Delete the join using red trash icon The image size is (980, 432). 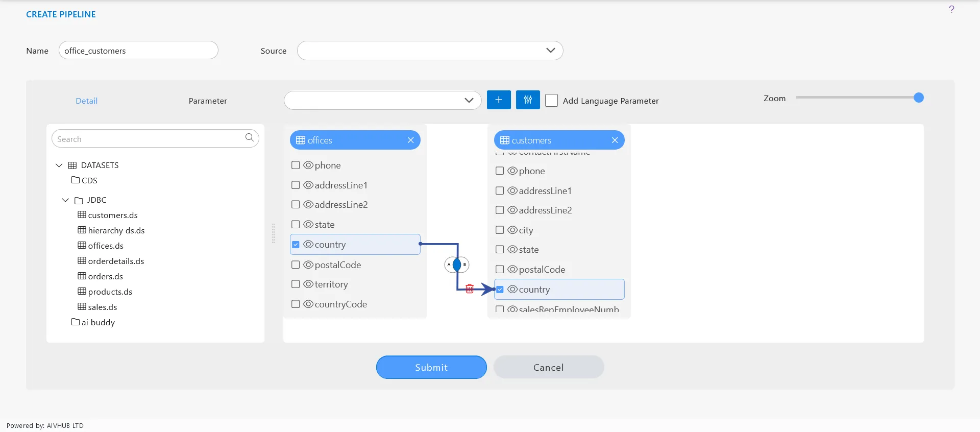[470, 289]
